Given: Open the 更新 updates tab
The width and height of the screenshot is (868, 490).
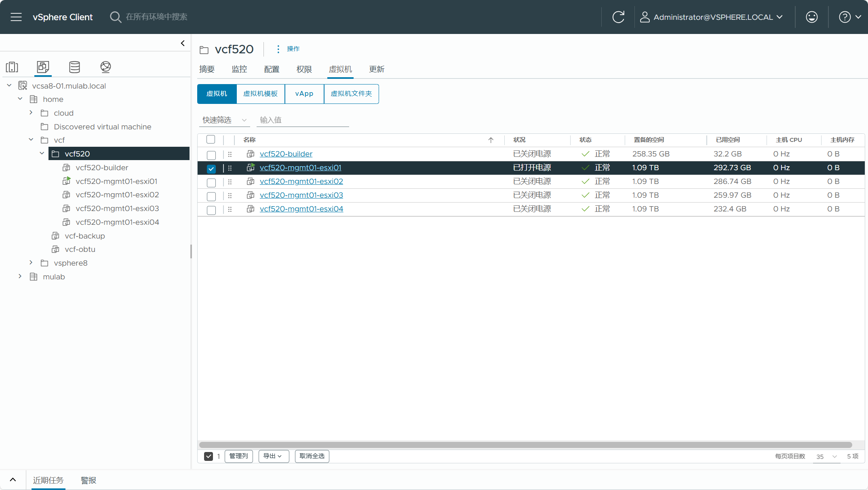Looking at the screenshot, I should coord(377,69).
